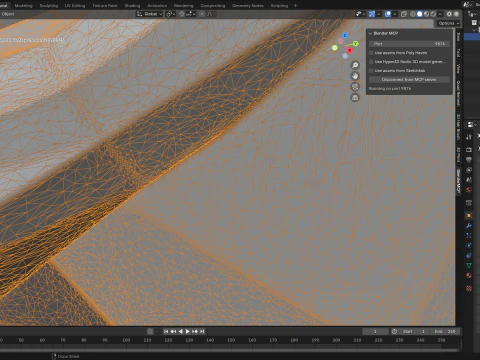Switch to the Scripting workspace tab
The width and height of the screenshot is (480, 360).
[279, 6]
